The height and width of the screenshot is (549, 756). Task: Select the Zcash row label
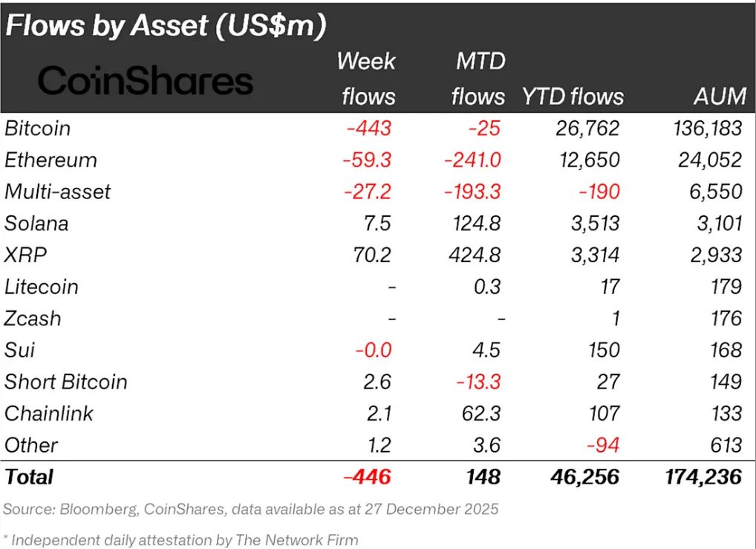(33, 319)
